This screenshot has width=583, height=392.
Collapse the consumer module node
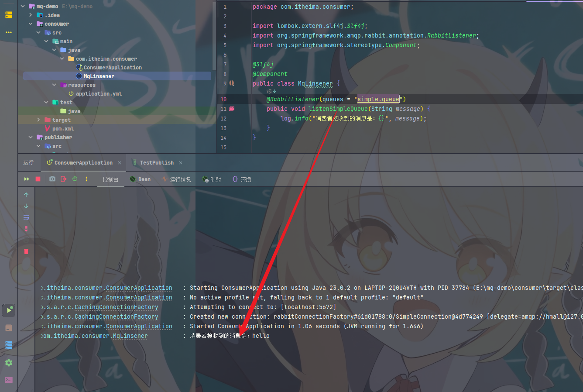coord(31,24)
